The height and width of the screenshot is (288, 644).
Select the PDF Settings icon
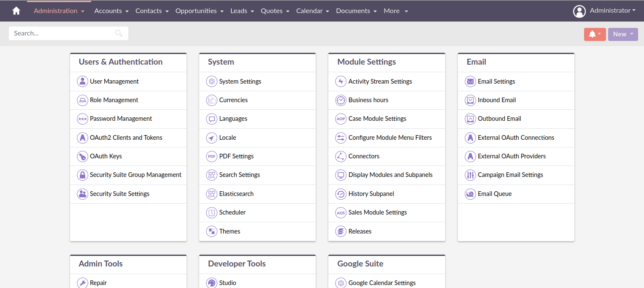pyautogui.click(x=211, y=156)
